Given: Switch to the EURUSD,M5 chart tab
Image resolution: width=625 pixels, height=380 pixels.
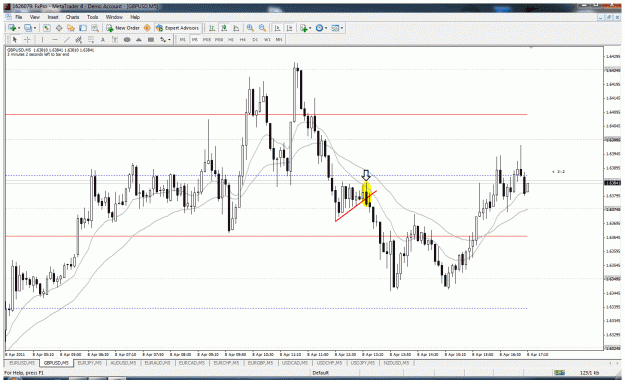Looking at the screenshot, I should pyautogui.click(x=22, y=363).
